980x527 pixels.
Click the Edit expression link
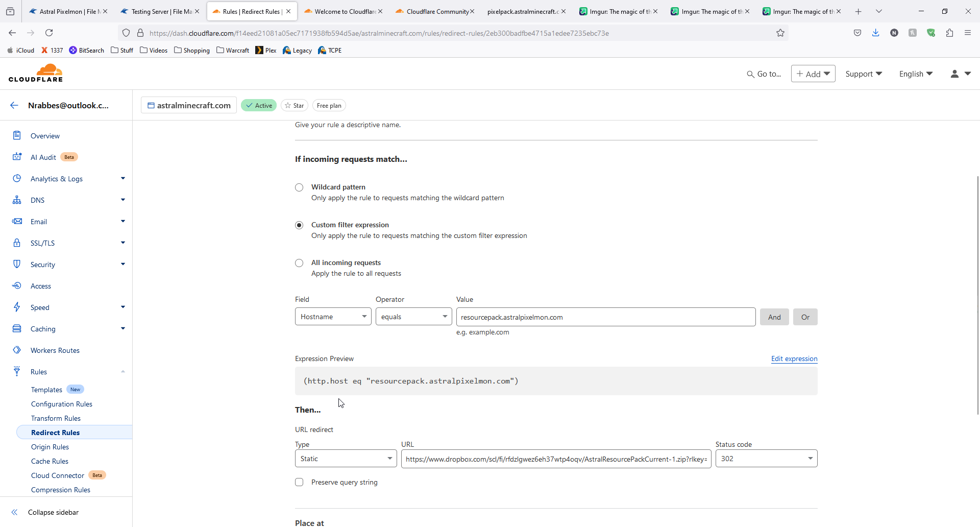tap(794, 358)
